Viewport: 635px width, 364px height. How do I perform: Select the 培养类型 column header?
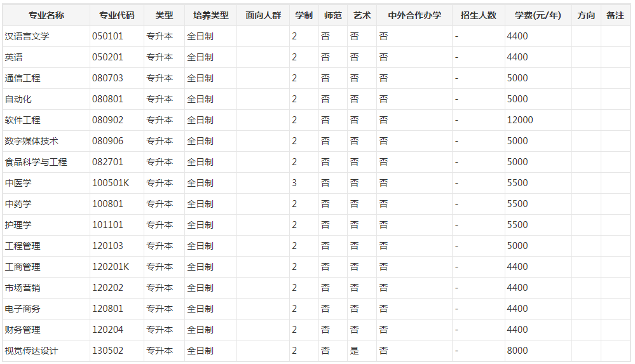click(x=210, y=15)
